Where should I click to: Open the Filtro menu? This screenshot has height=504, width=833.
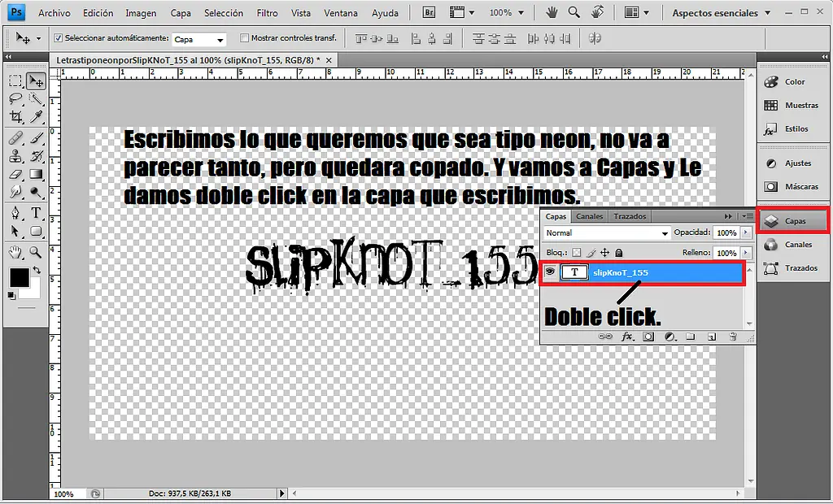(267, 13)
